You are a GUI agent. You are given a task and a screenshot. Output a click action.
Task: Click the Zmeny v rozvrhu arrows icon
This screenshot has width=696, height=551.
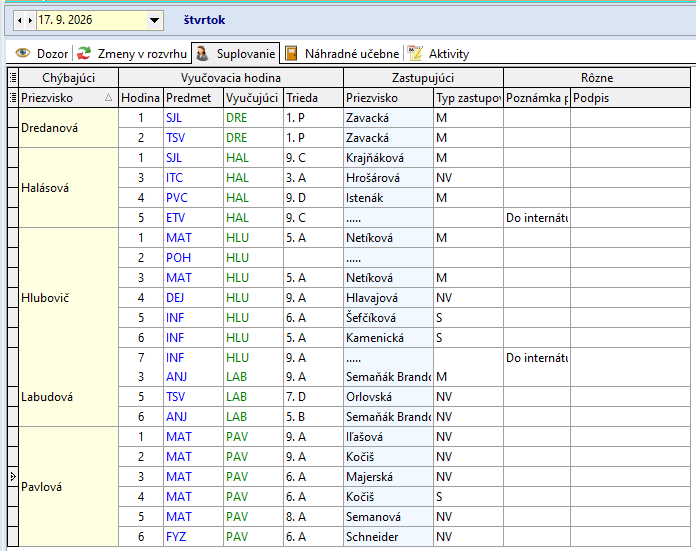pos(84,53)
